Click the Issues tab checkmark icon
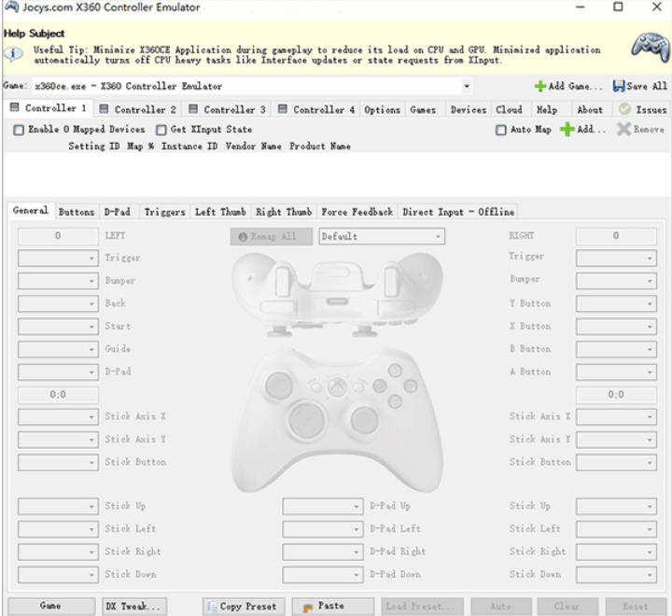This screenshot has height=616, width=672. pyautogui.click(x=625, y=109)
